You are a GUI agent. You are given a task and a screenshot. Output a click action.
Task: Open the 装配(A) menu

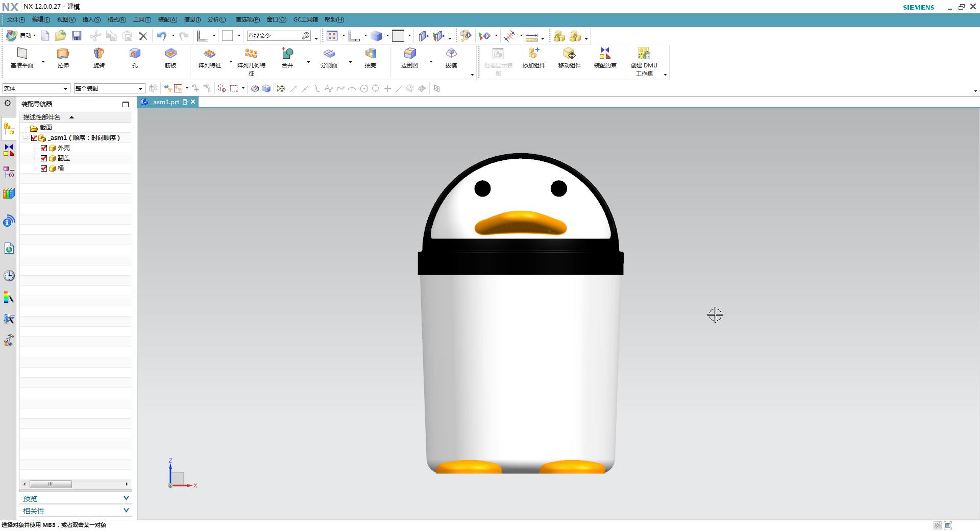pos(167,19)
